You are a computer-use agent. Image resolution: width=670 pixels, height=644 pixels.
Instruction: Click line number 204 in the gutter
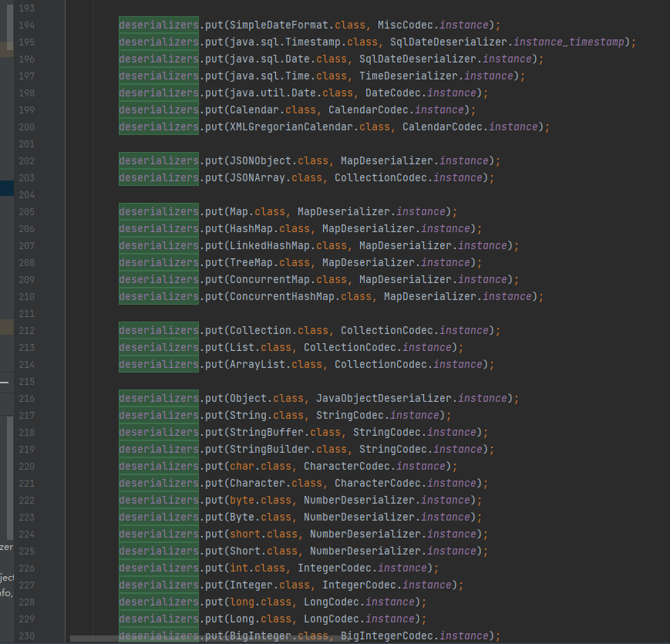[x=26, y=195]
